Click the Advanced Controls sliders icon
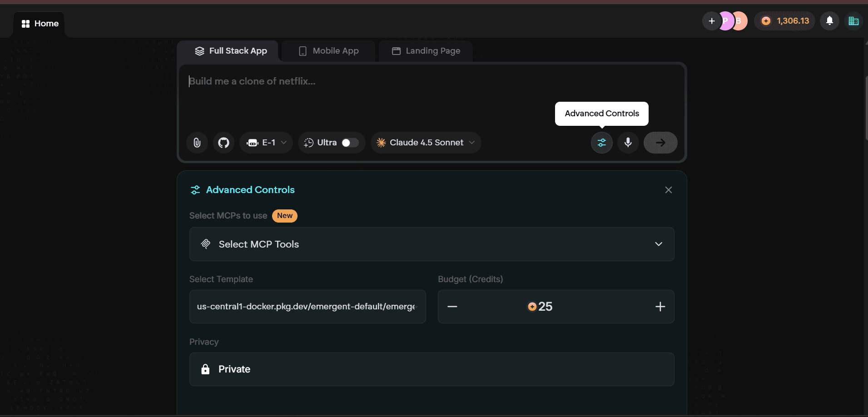 [602, 143]
